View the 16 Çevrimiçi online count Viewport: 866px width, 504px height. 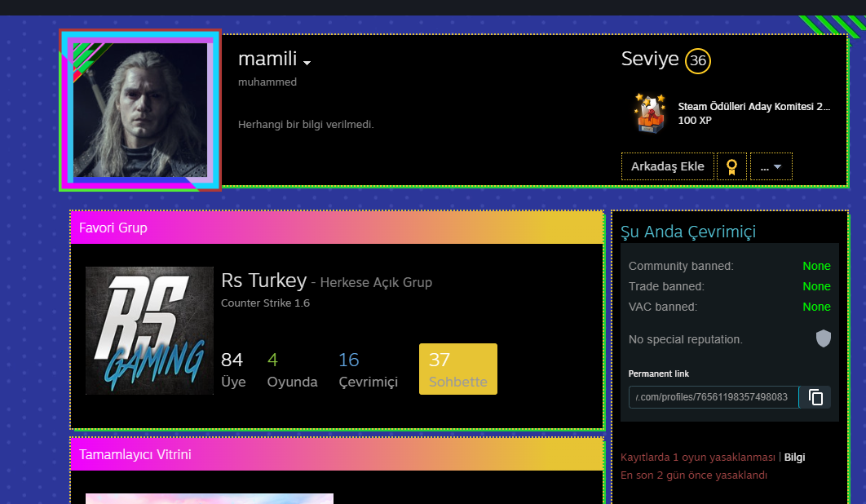pyautogui.click(x=368, y=369)
